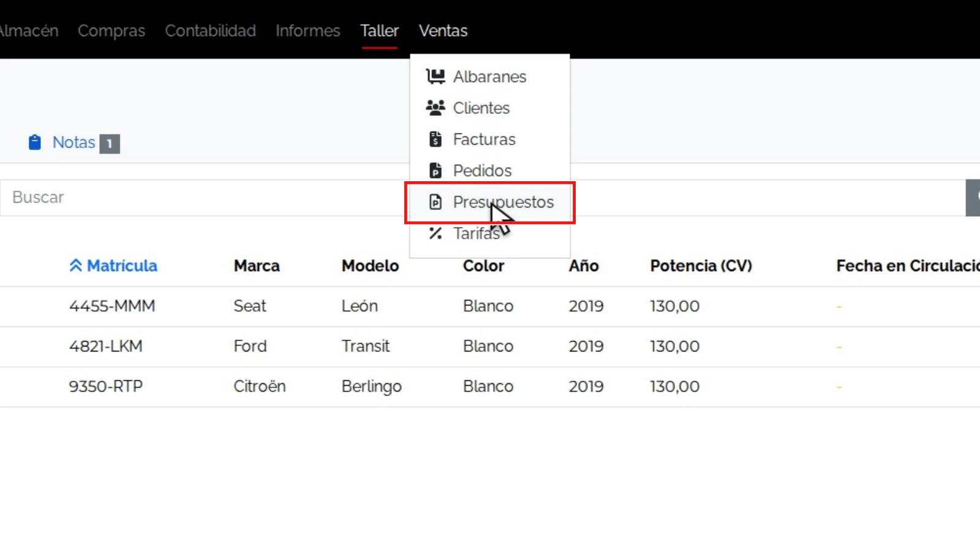Sort the table by Modelo column
Screen dimensions: 980x551
tap(371, 266)
